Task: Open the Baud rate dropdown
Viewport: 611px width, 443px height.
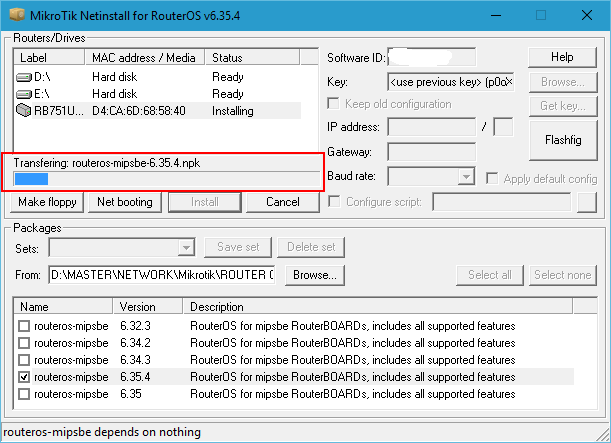Action: pyautogui.click(x=466, y=176)
